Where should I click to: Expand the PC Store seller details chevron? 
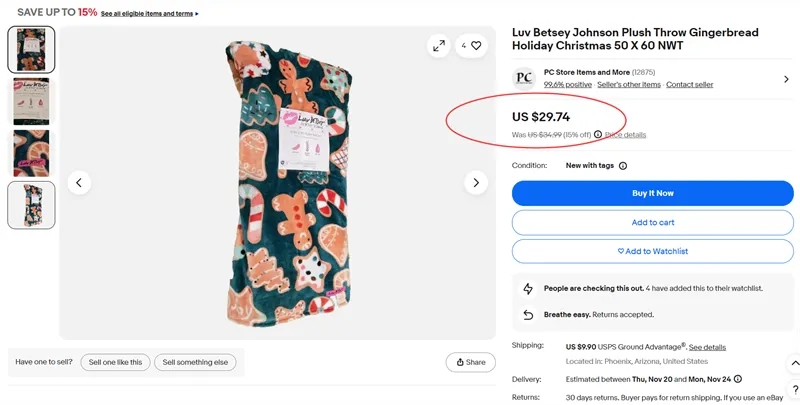787,79
